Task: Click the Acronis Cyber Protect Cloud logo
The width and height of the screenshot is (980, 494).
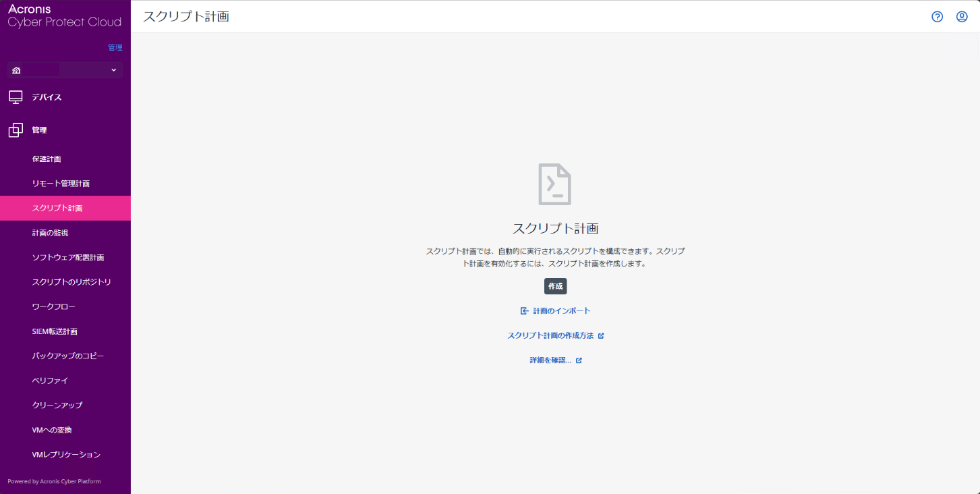Action: [x=64, y=16]
